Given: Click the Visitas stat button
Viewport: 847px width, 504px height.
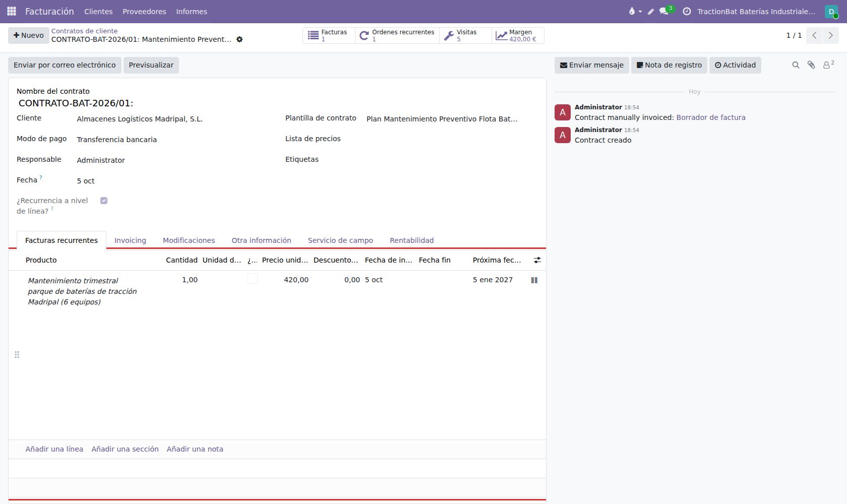Looking at the screenshot, I should (465, 35).
